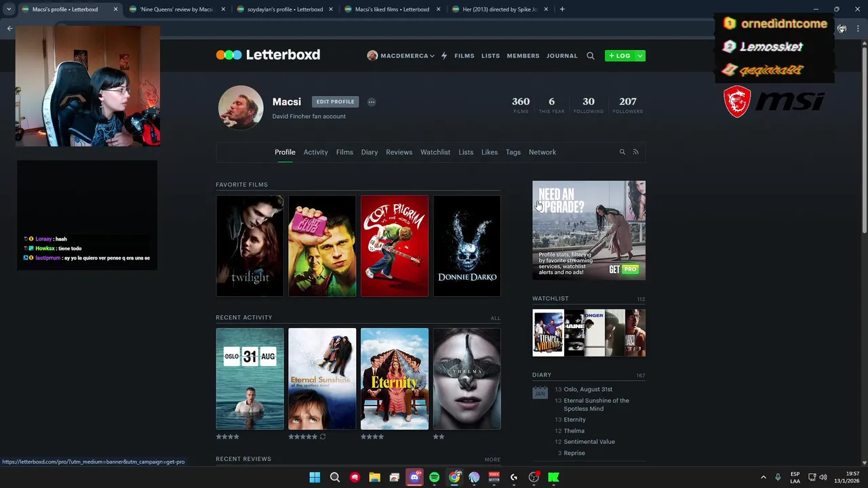Open diary entry Eternal Sunshine of the Spotless Mind

pyautogui.click(x=596, y=405)
